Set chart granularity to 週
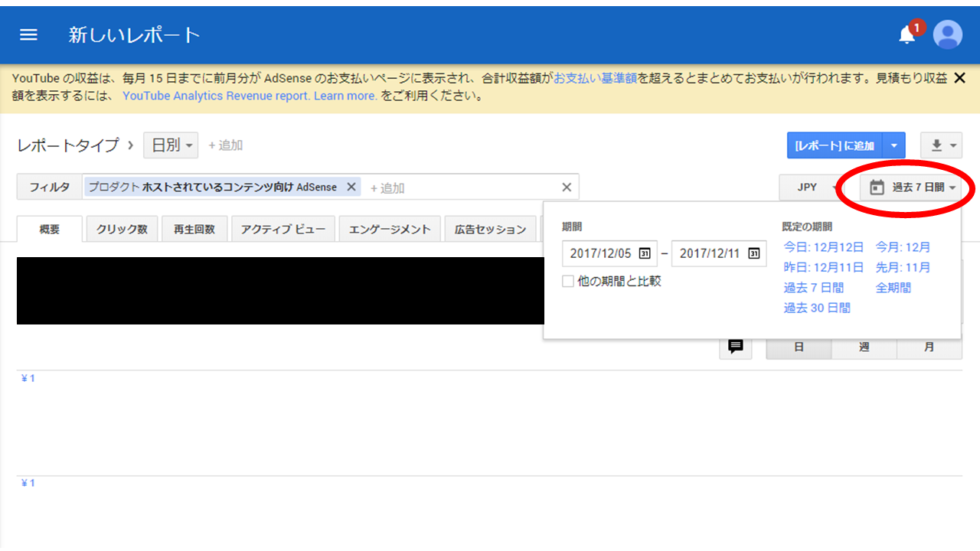The width and height of the screenshot is (980, 551). (864, 347)
